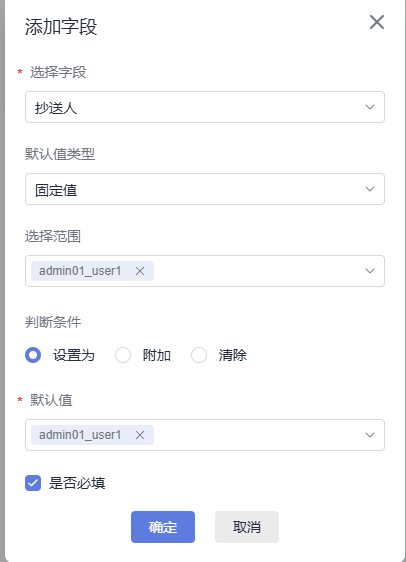
Task: Select the 设置为 radio button
Action: coord(33,355)
